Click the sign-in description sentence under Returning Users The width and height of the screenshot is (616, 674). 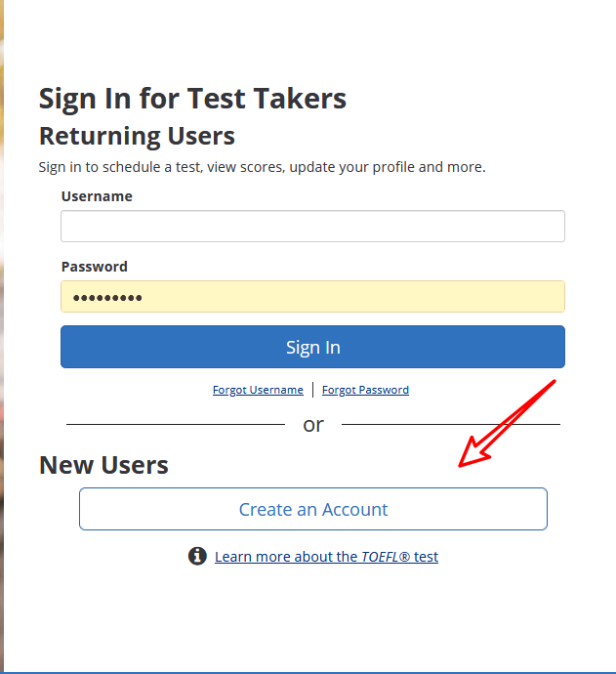[x=262, y=167]
